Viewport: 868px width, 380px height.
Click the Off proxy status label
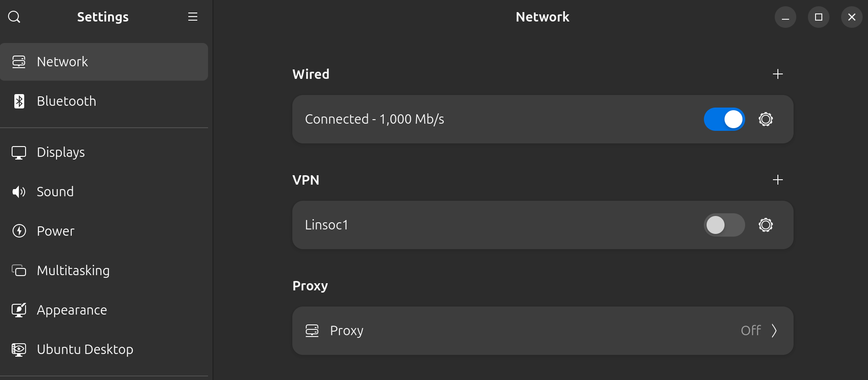click(750, 330)
